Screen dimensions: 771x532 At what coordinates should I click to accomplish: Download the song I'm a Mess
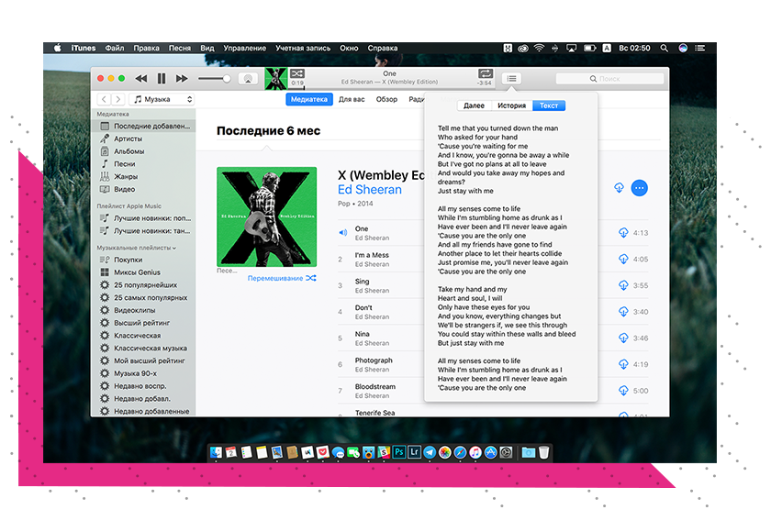coord(623,259)
